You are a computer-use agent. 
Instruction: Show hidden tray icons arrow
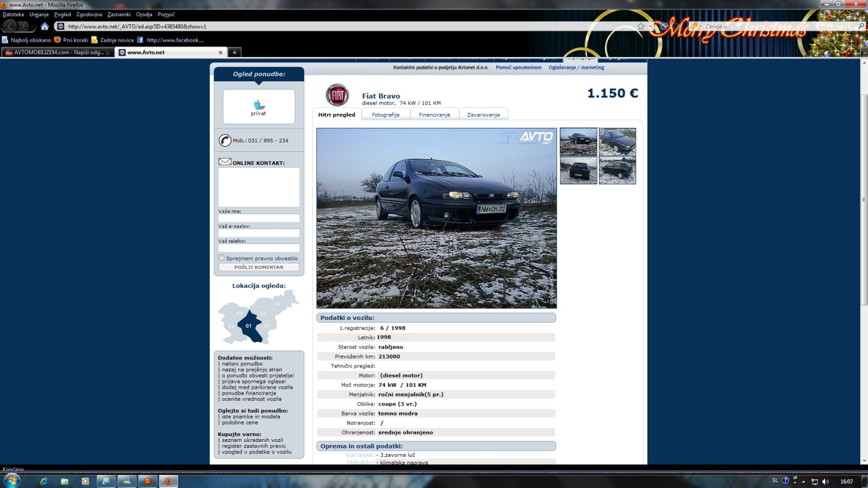tap(803, 481)
